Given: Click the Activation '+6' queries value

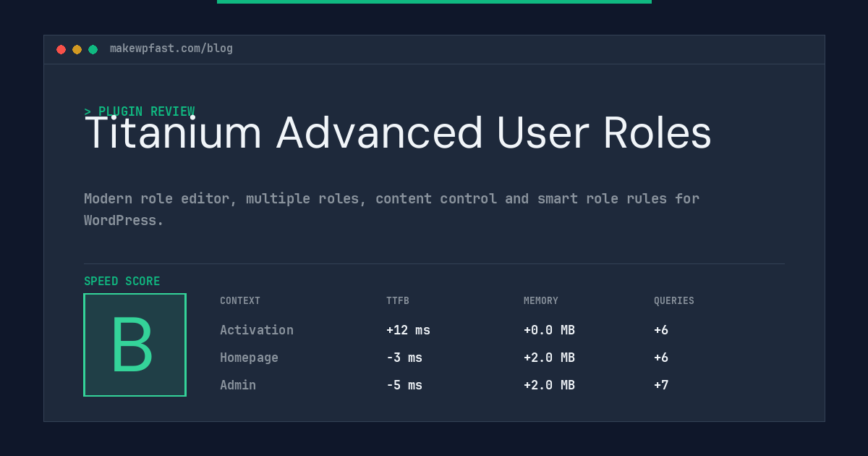Looking at the screenshot, I should [661, 330].
